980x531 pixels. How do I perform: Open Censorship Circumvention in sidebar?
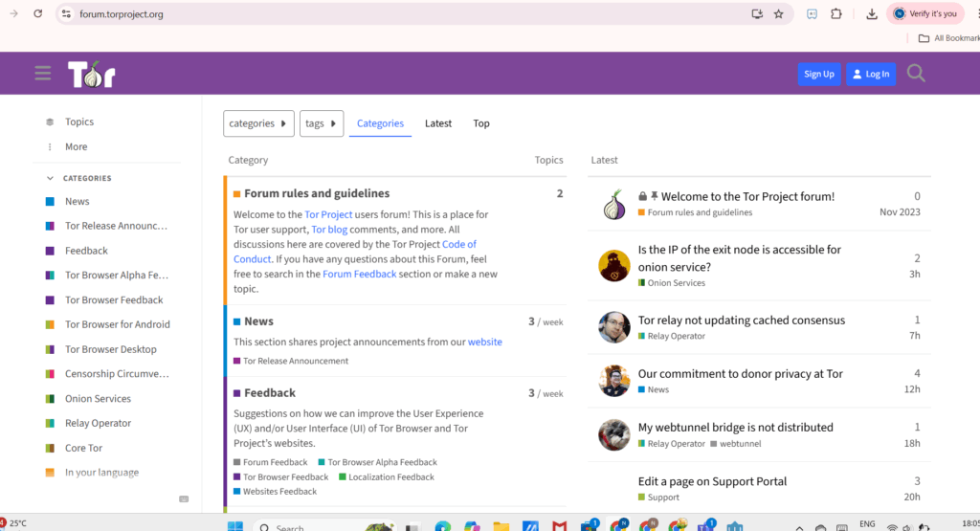pyautogui.click(x=117, y=373)
